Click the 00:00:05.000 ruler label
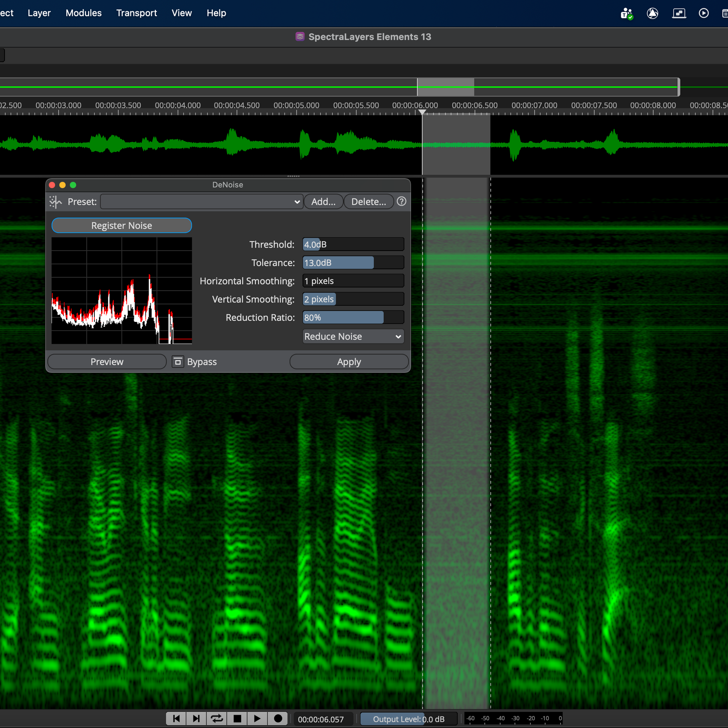This screenshot has height=728, width=728. point(297,105)
